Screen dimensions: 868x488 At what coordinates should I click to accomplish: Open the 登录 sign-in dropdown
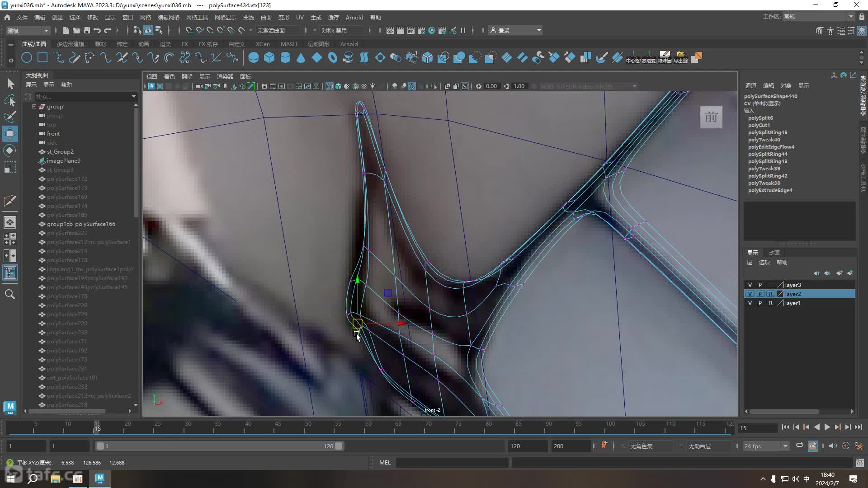click(x=516, y=30)
